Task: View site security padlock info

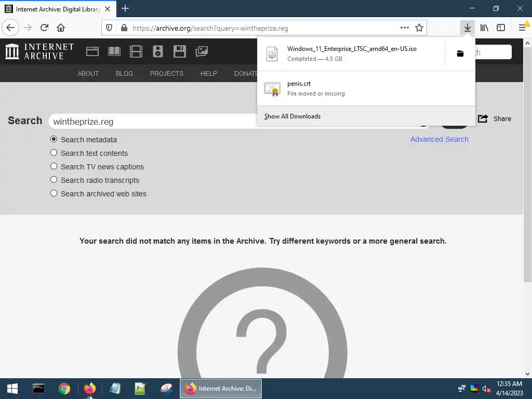Action: [124, 28]
